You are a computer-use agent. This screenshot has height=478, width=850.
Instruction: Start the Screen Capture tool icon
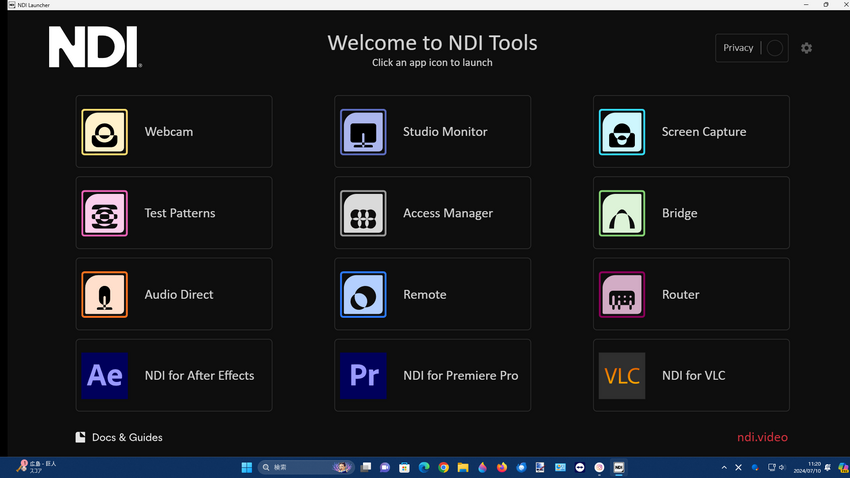click(622, 132)
